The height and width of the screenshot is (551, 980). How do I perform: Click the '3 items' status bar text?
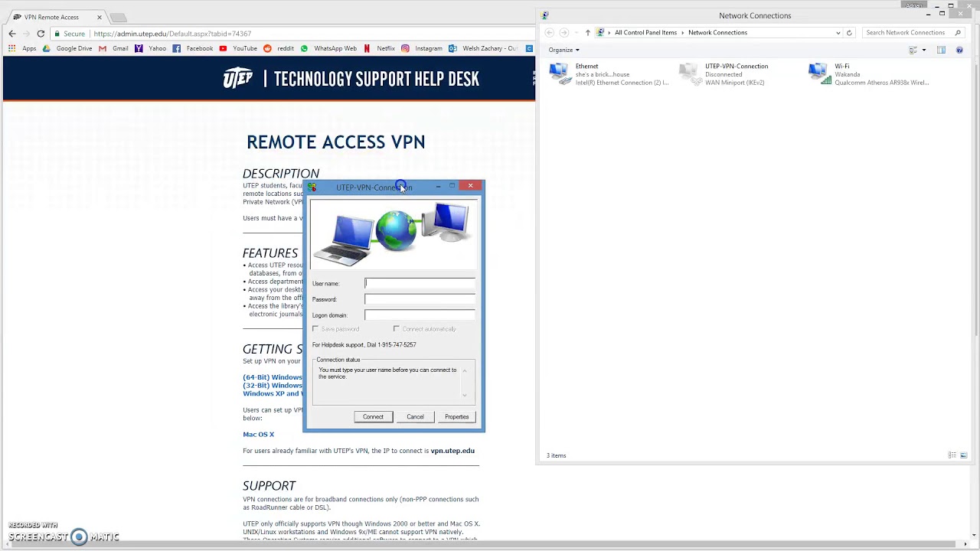(557, 455)
